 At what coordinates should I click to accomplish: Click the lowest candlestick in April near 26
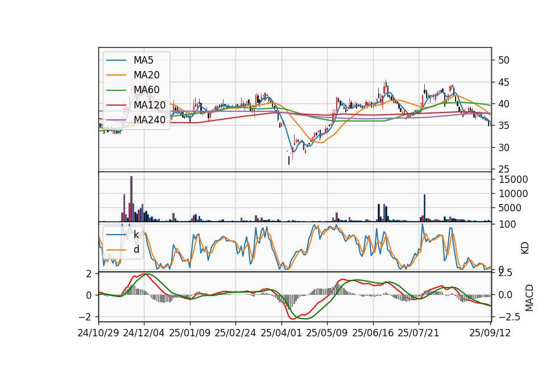coord(289,160)
